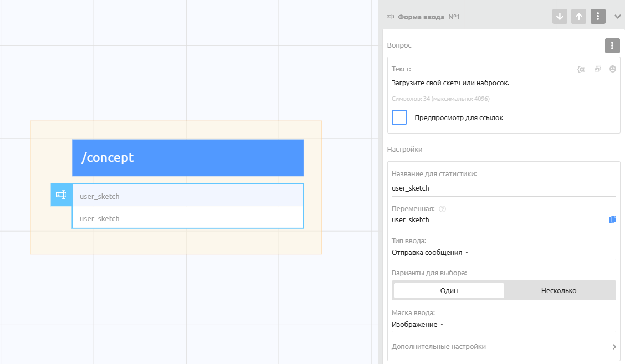Click the question text field to edit

coord(503,83)
